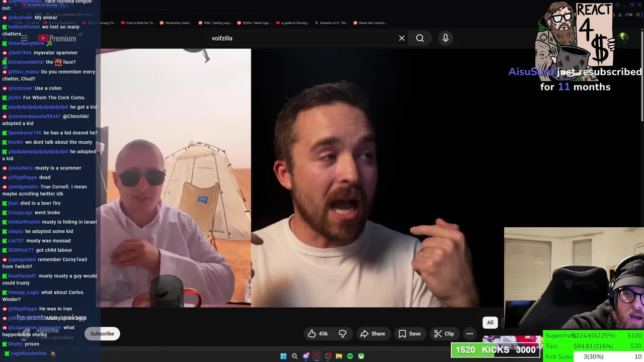Open the Mythic Talent Age bookmark

pos(254,23)
